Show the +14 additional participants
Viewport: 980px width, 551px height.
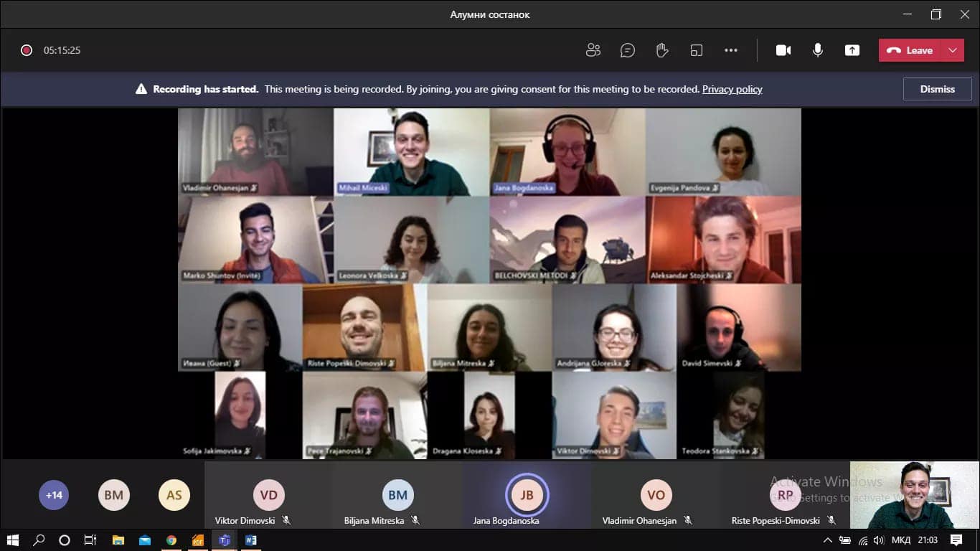click(x=54, y=495)
